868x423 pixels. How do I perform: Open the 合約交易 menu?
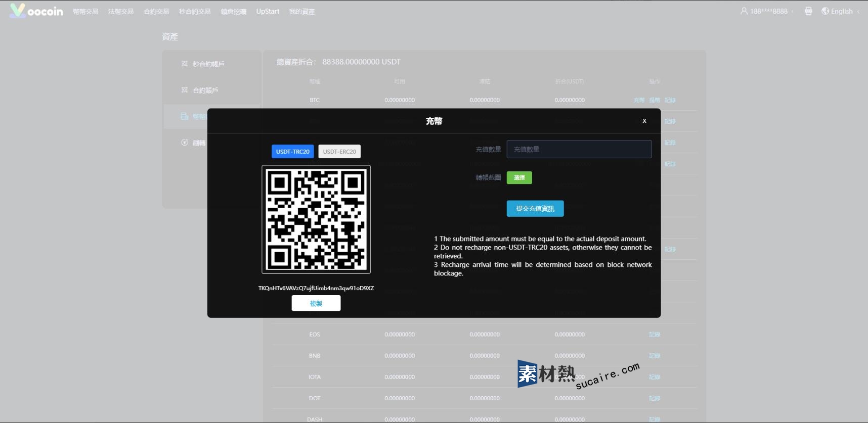pos(156,12)
